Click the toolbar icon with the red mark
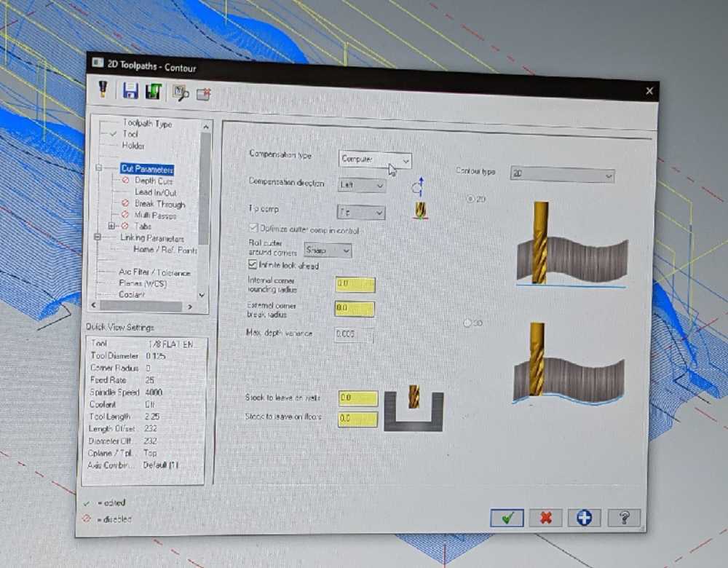The height and width of the screenshot is (568, 728). point(203,94)
